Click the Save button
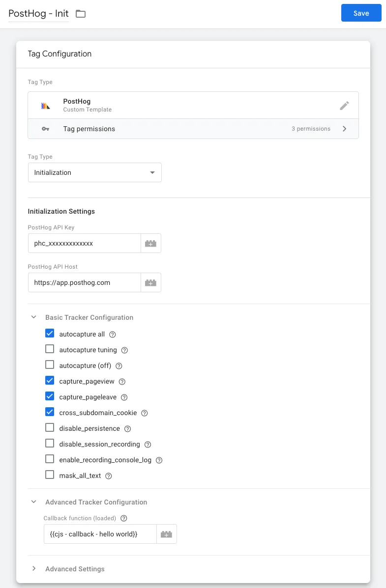This screenshot has width=386, height=588. pyautogui.click(x=361, y=13)
